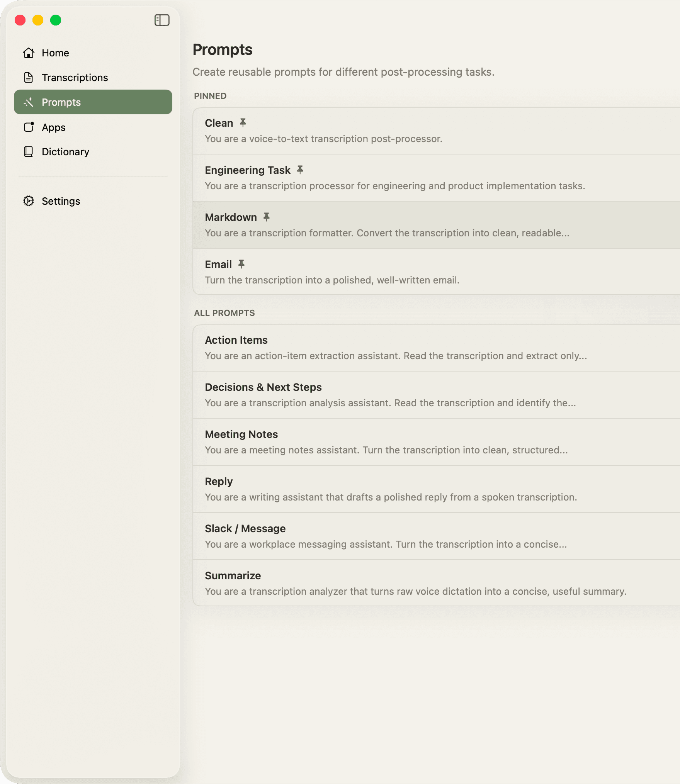The height and width of the screenshot is (784, 680).
Task: Click the Transcriptions document icon
Action: [x=29, y=78]
